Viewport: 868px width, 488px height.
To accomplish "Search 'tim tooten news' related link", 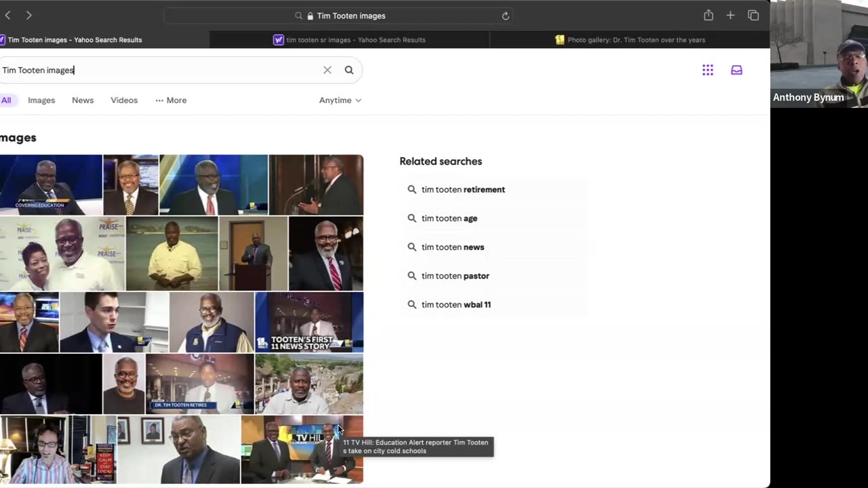I will [453, 247].
